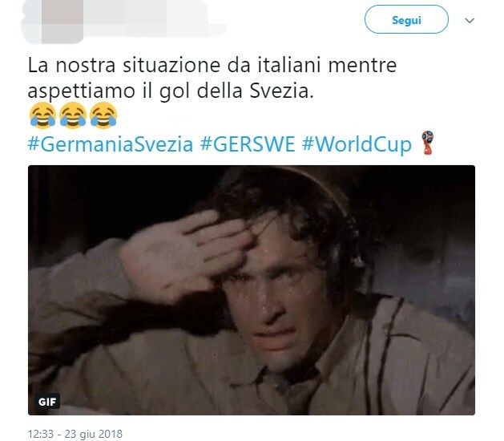The width and height of the screenshot is (504, 441).
Task: Click the Segui follow button
Action: pos(406,19)
